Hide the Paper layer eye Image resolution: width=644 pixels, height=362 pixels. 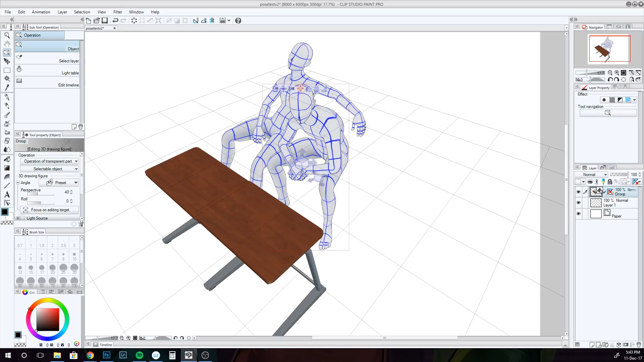pyautogui.click(x=578, y=214)
